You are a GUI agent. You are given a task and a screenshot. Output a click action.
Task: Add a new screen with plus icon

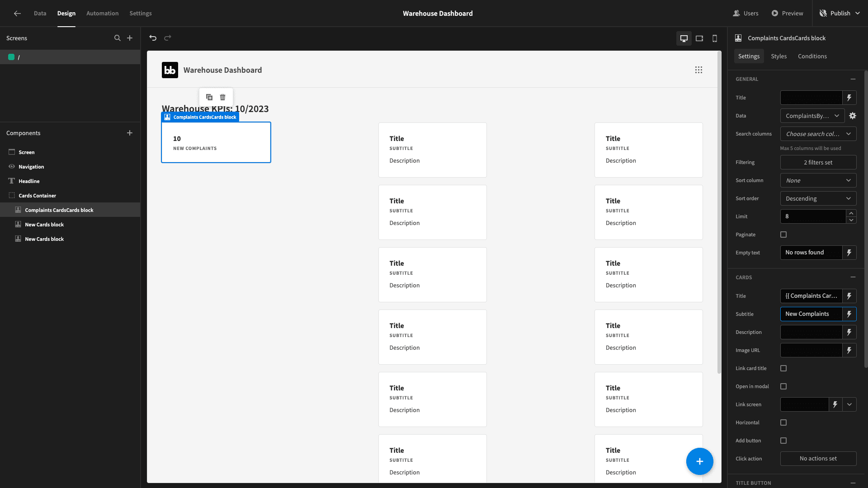pos(130,38)
